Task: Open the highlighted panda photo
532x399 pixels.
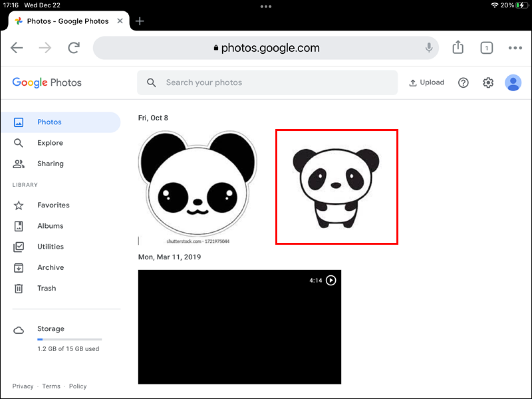Action: point(337,186)
